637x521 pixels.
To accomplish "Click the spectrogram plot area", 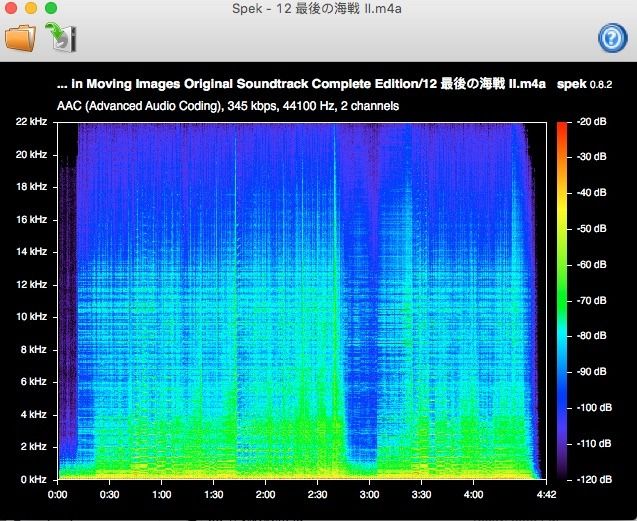I will [x=302, y=301].
